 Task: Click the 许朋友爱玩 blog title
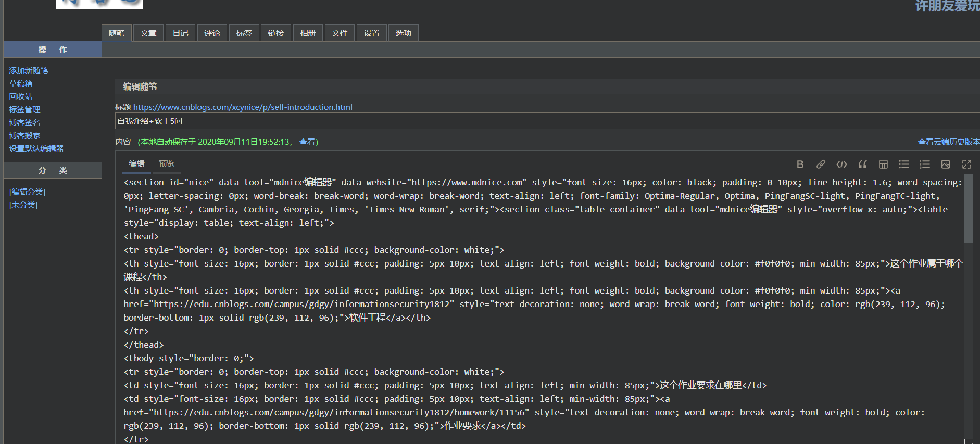click(947, 6)
